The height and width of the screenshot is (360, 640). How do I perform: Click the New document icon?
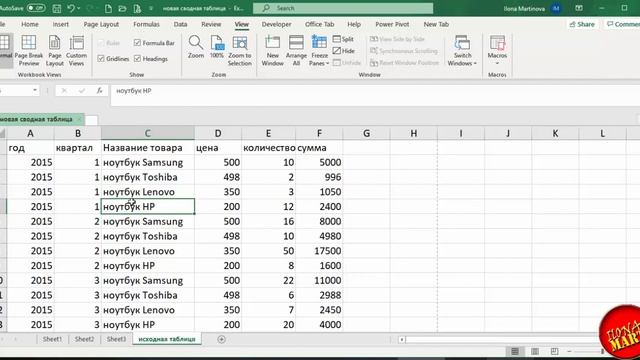coord(108,8)
